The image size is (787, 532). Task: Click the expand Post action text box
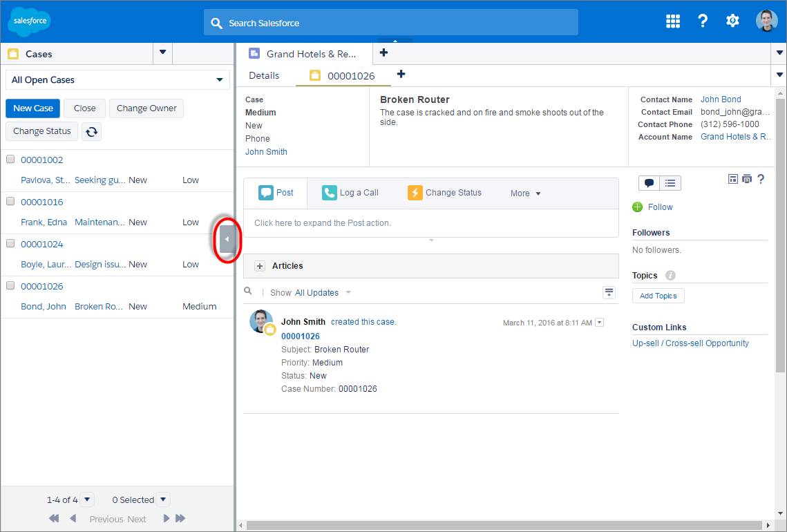click(430, 223)
